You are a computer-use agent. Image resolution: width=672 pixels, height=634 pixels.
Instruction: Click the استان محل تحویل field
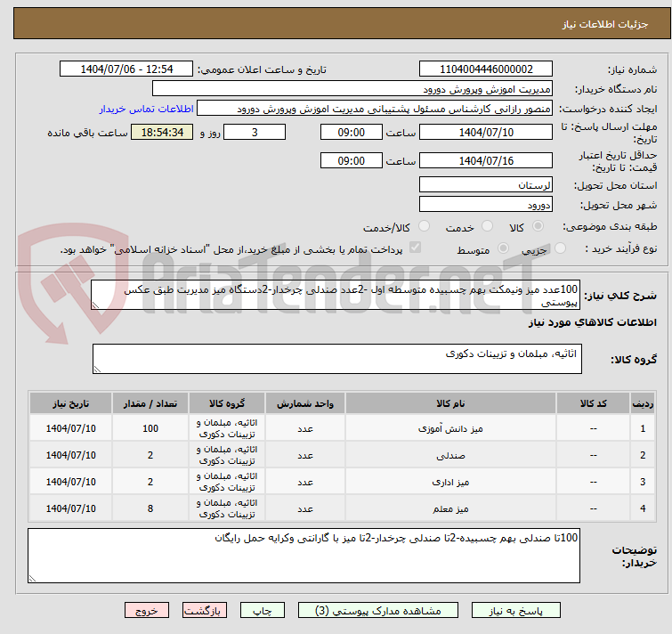coord(485,185)
